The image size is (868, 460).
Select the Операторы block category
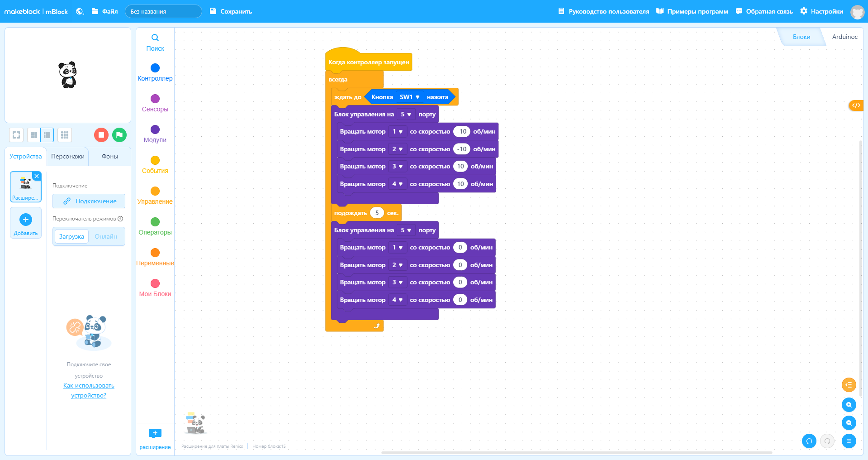(155, 226)
